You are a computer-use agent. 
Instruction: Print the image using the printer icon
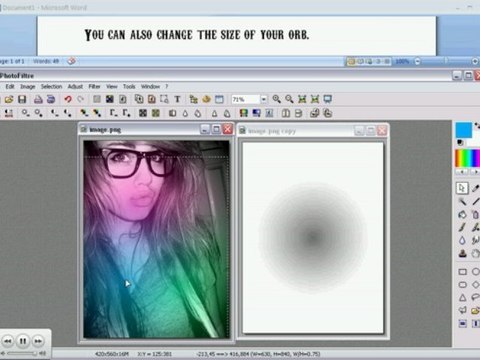[38, 99]
